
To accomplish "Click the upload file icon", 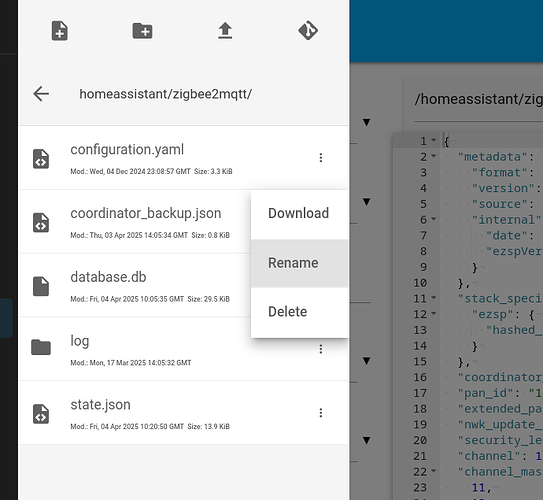I will [225, 30].
